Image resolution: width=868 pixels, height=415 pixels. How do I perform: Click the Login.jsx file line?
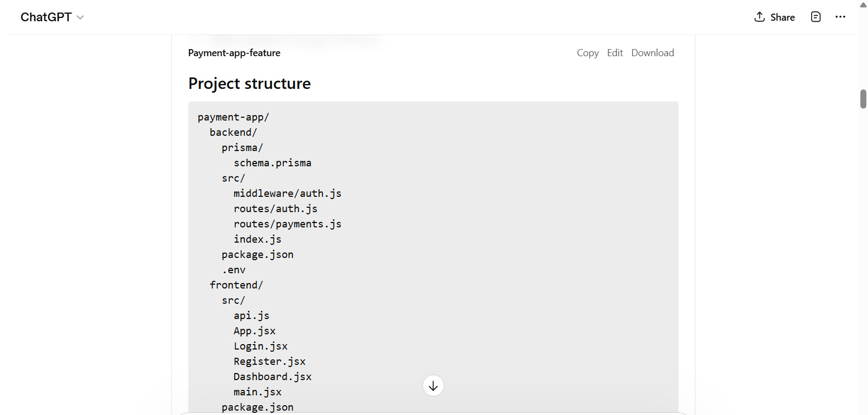260,346
